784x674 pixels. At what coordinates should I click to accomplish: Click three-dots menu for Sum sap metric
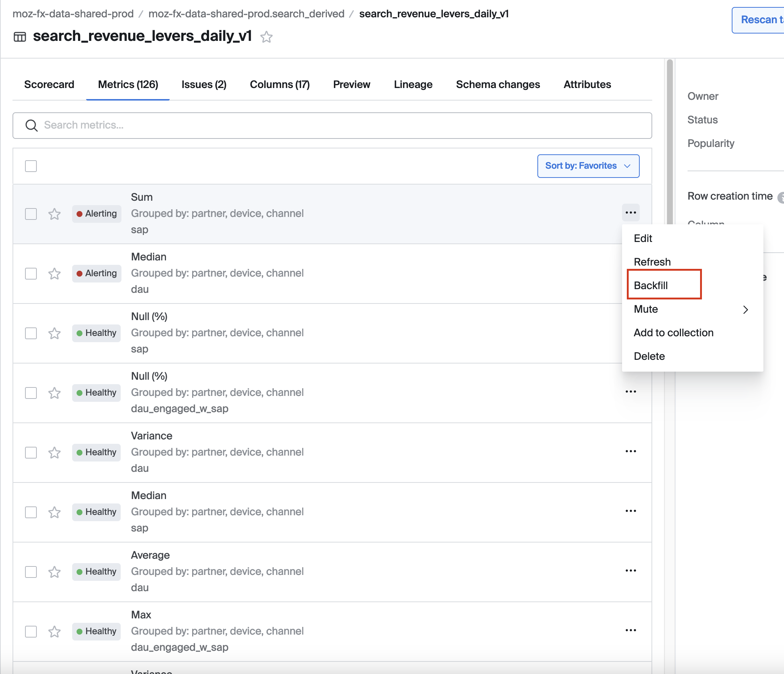click(631, 213)
